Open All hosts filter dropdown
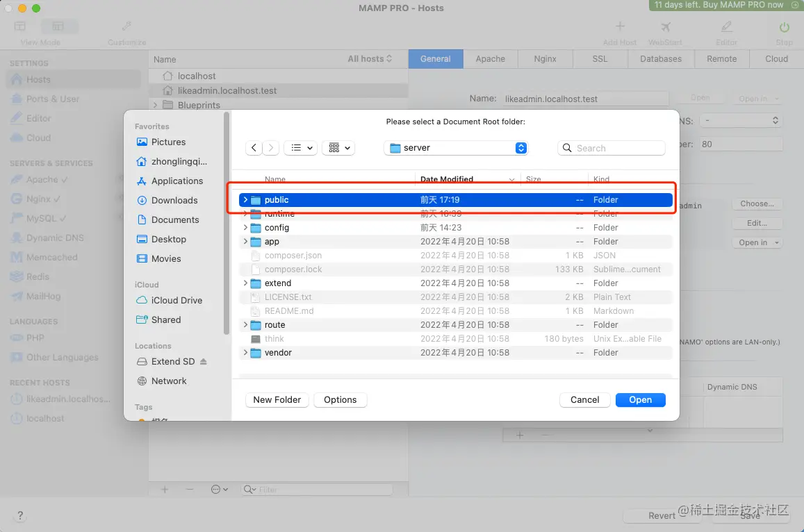The image size is (804, 532). coord(370,59)
